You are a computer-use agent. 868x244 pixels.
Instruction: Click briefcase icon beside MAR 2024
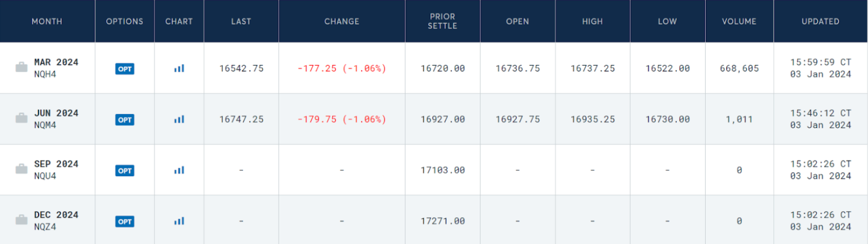[21, 68]
